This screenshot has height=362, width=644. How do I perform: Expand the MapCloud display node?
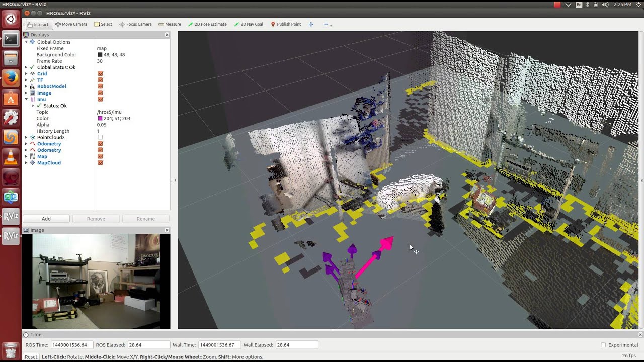click(26, 163)
